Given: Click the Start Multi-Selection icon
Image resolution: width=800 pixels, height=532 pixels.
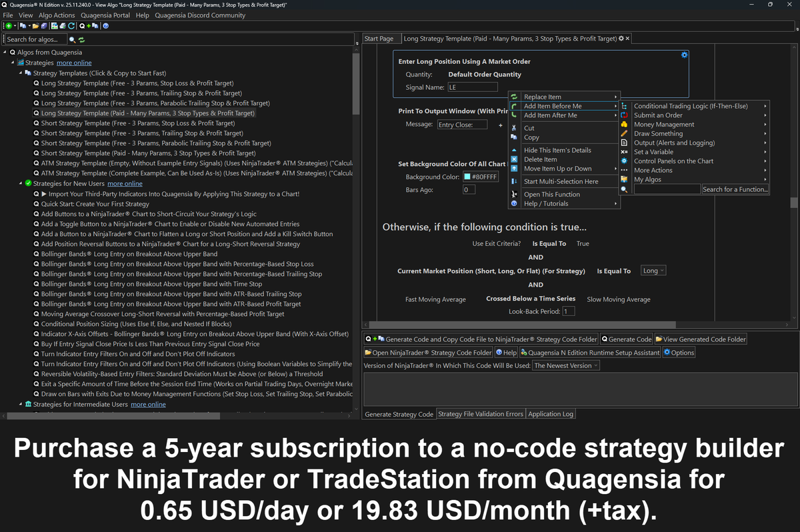Looking at the screenshot, I should point(514,181).
